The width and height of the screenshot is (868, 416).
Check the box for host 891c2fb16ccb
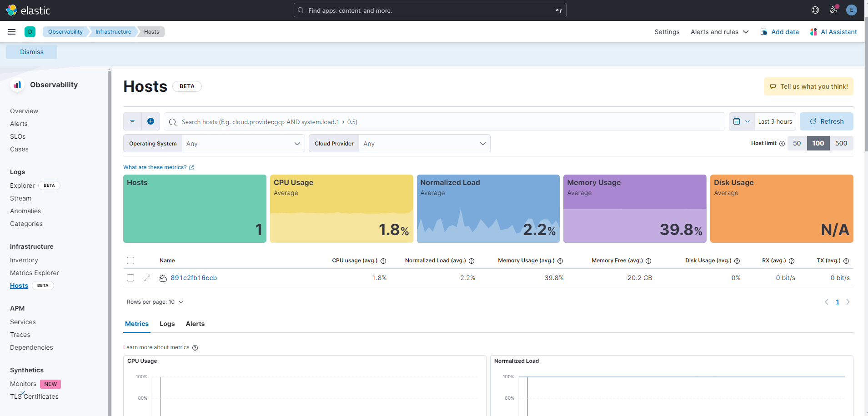[x=130, y=278]
